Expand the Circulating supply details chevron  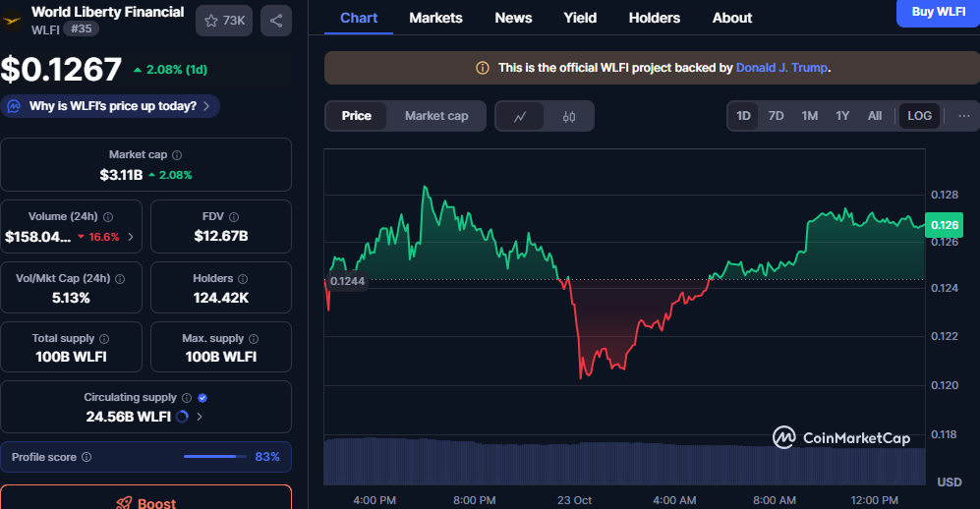[x=201, y=417]
